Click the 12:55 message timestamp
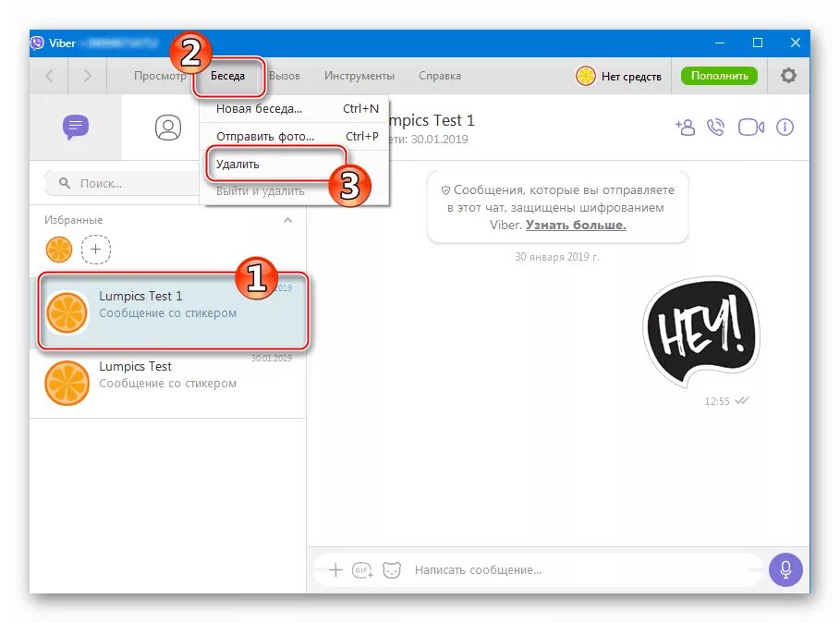Image resolution: width=840 pixels, height=623 pixels. pos(717,401)
